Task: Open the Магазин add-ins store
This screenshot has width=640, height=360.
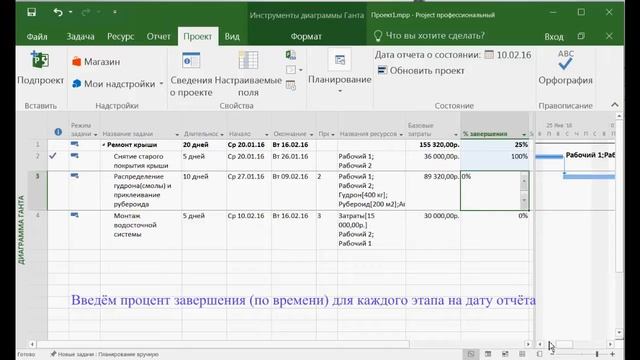Action: tap(96, 62)
